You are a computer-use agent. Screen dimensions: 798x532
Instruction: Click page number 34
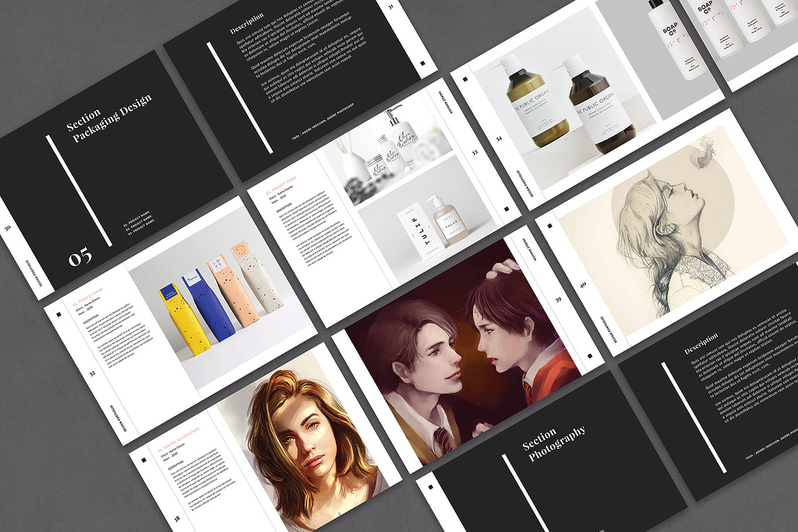(498, 139)
